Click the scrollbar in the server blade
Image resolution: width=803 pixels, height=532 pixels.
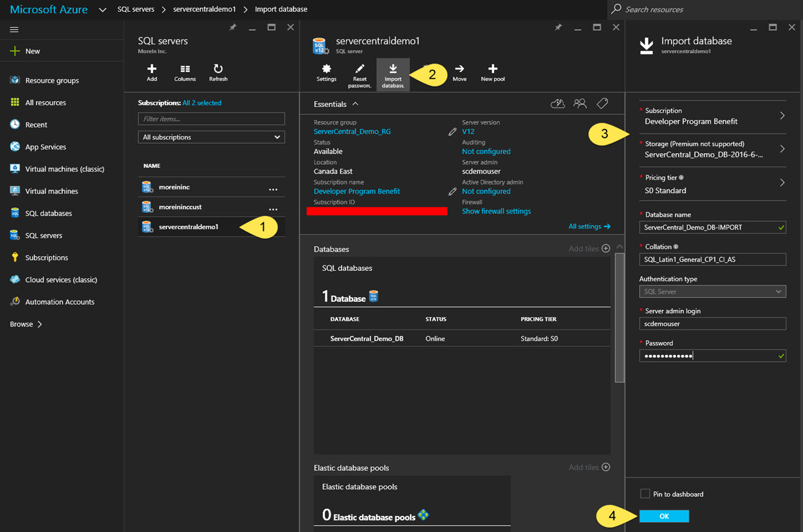(x=620, y=318)
